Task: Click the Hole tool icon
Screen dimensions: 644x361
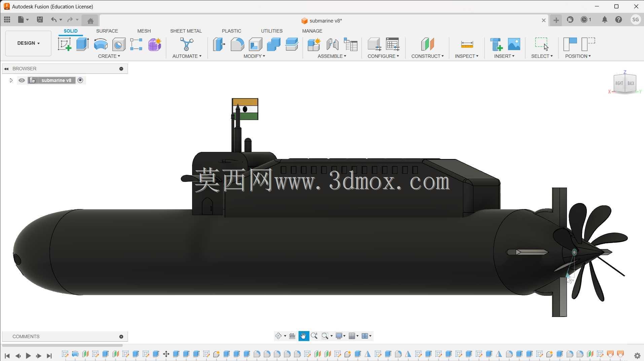Action: tap(118, 44)
